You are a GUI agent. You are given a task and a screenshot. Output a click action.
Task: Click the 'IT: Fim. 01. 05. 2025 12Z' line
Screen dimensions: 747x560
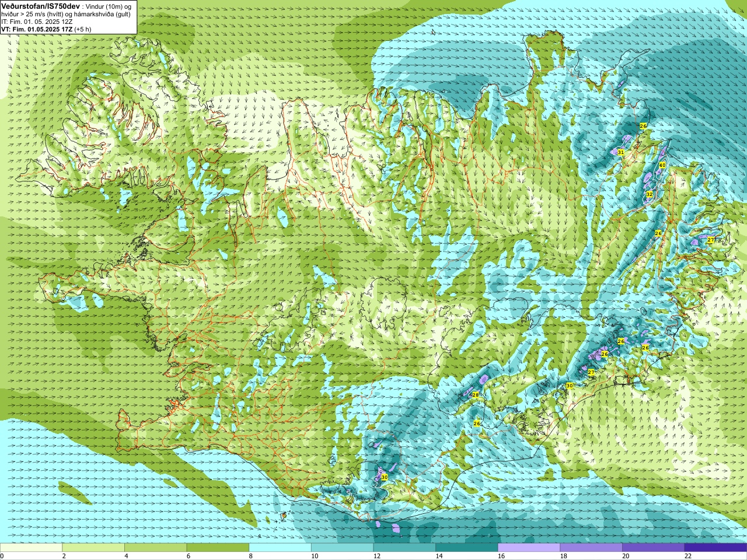(x=37, y=21)
